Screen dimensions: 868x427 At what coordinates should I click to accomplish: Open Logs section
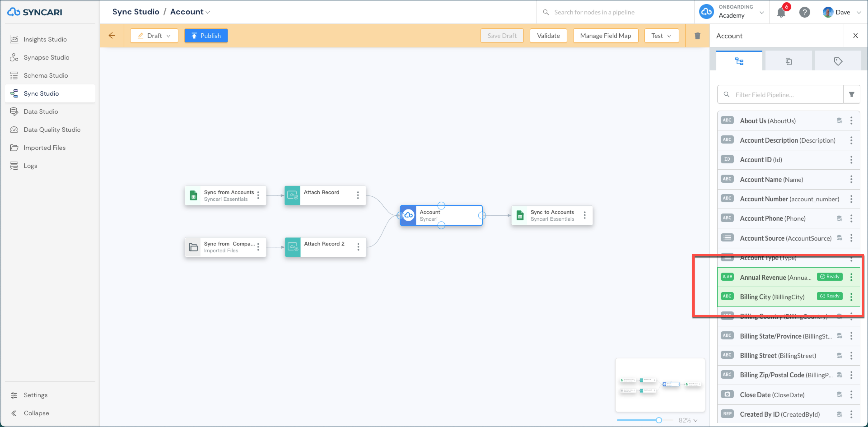(x=30, y=166)
